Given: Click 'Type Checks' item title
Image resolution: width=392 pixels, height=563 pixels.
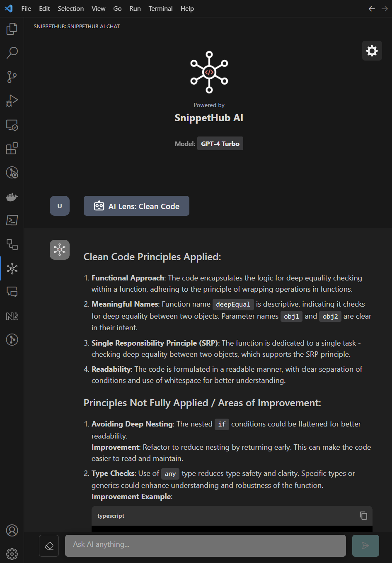Looking at the screenshot, I should [x=113, y=473].
